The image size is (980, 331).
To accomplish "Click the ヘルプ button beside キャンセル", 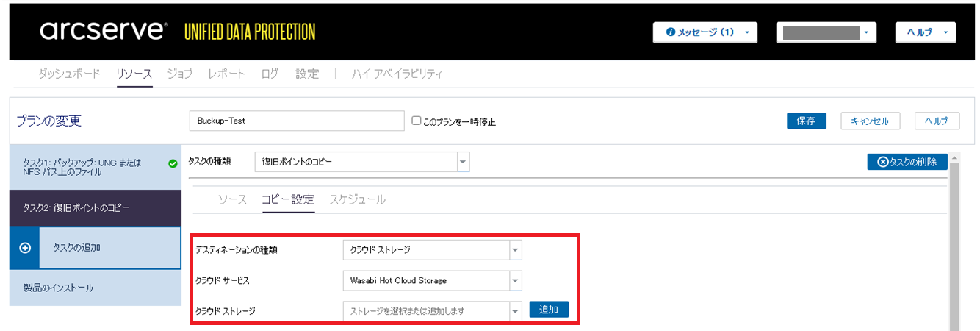I will pyautogui.click(x=937, y=121).
